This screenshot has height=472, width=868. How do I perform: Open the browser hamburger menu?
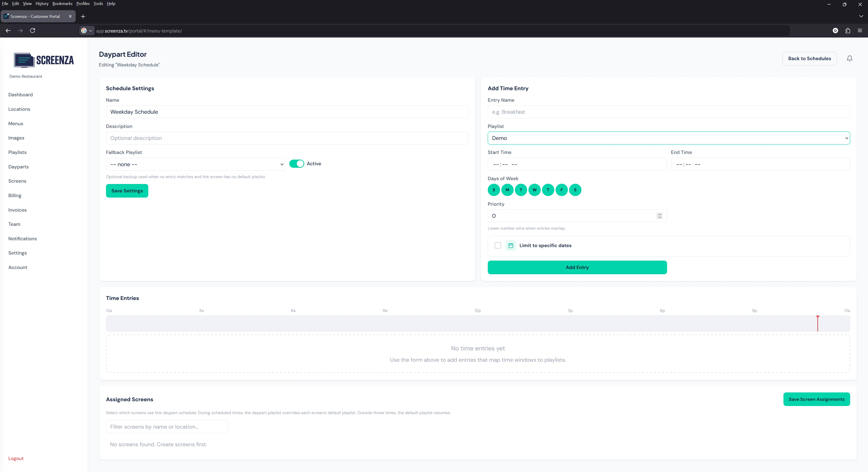[x=860, y=31]
